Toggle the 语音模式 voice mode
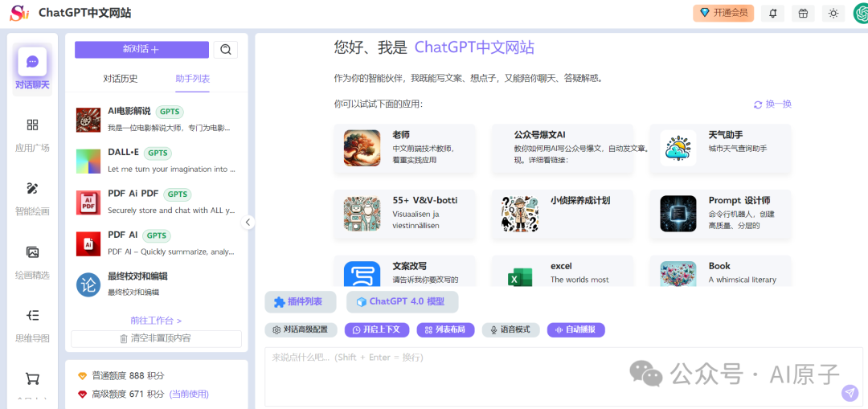The image size is (868, 409). click(511, 330)
